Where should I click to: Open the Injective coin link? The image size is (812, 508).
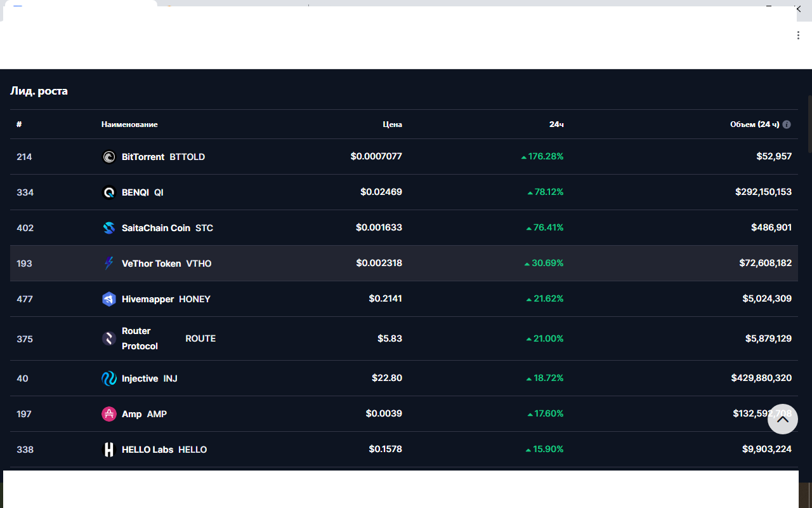pyautogui.click(x=140, y=378)
